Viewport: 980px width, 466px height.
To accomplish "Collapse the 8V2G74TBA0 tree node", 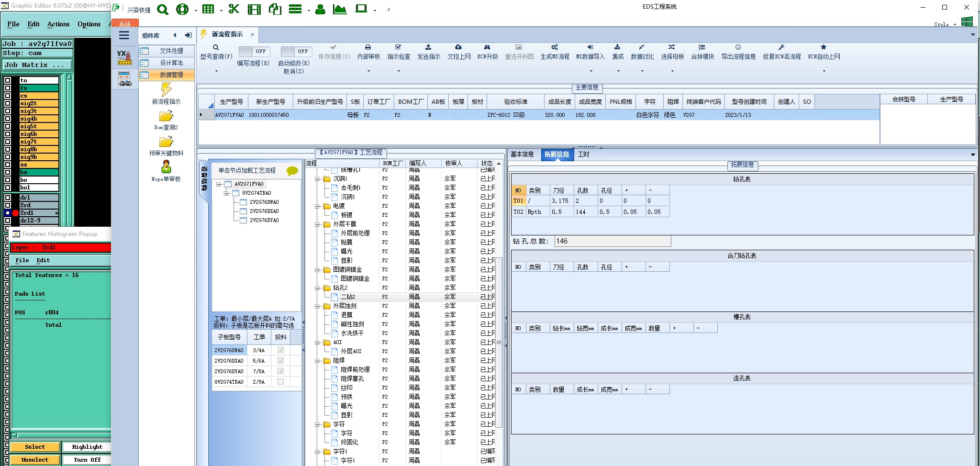I will tap(226, 193).
